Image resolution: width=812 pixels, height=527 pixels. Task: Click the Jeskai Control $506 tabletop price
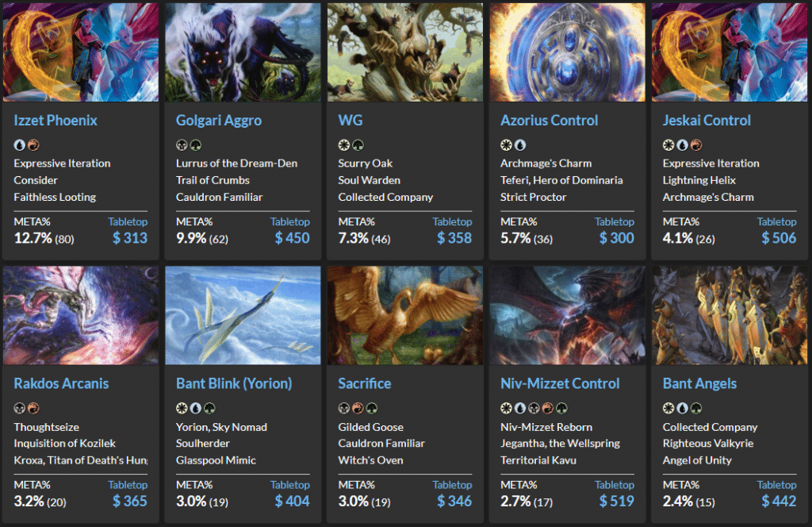coord(779,238)
